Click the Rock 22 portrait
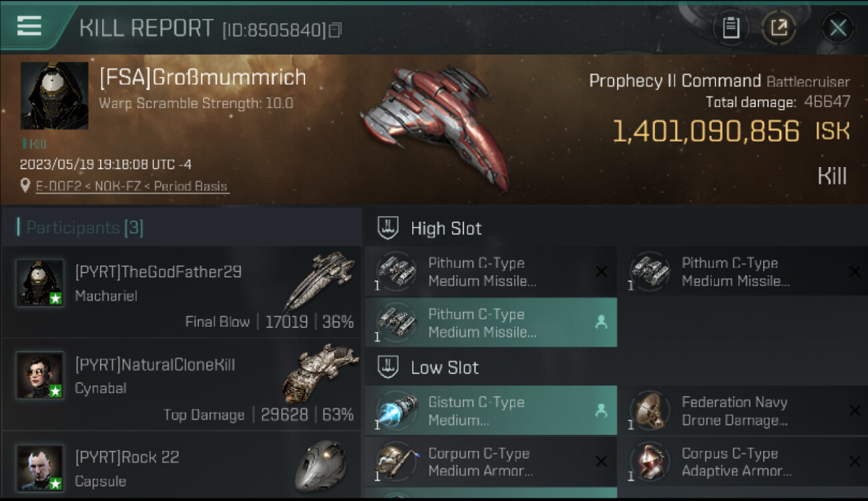Image resolution: width=868 pixels, height=501 pixels. 40,467
